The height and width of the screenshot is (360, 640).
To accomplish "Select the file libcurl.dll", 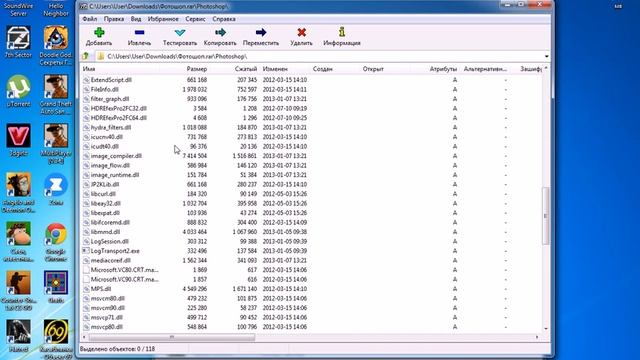I will pos(103,194).
